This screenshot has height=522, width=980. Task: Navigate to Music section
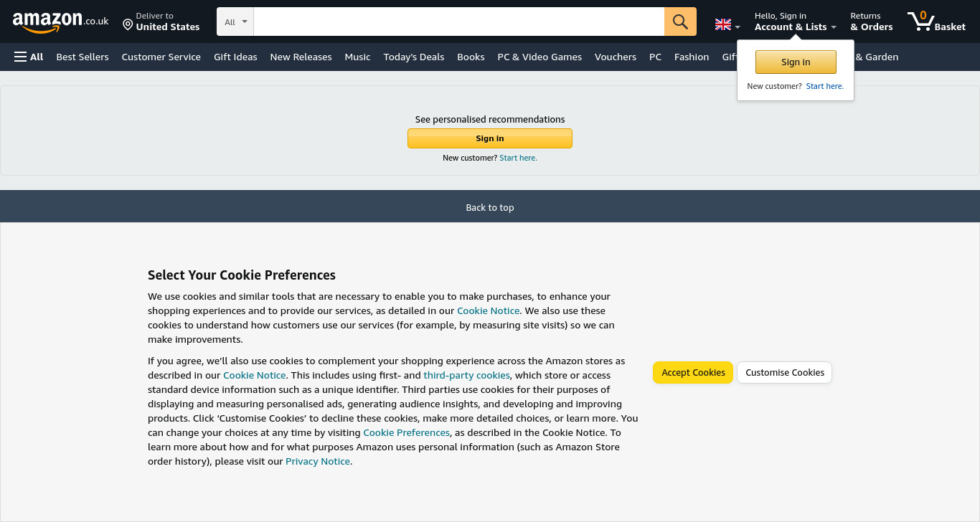click(x=357, y=57)
